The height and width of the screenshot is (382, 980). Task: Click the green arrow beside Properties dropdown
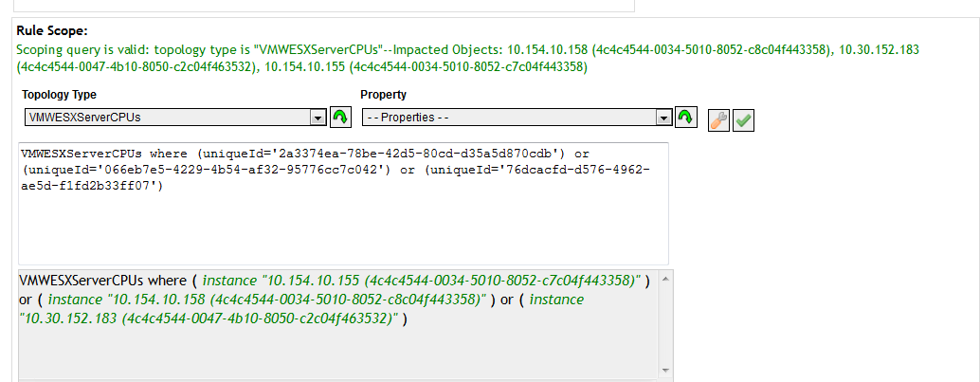(686, 117)
